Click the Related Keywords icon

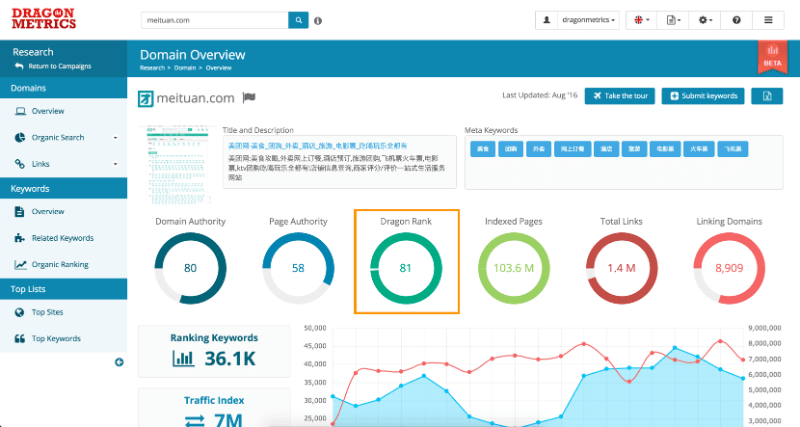(19, 238)
